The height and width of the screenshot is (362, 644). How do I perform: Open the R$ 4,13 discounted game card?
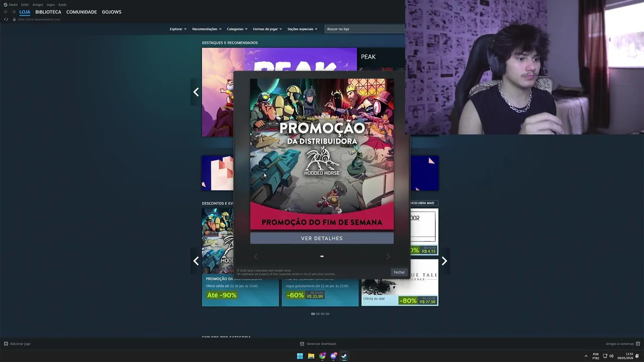(x=424, y=232)
